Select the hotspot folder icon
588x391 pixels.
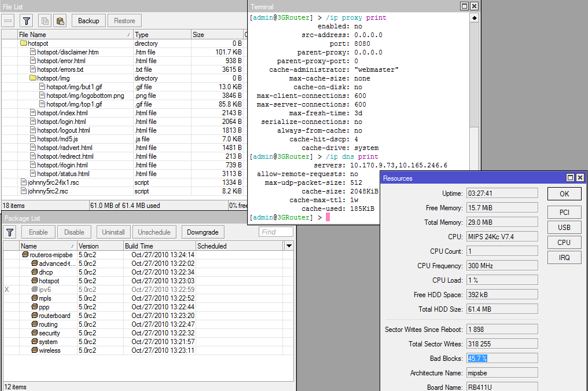pyautogui.click(x=24, y=43)
